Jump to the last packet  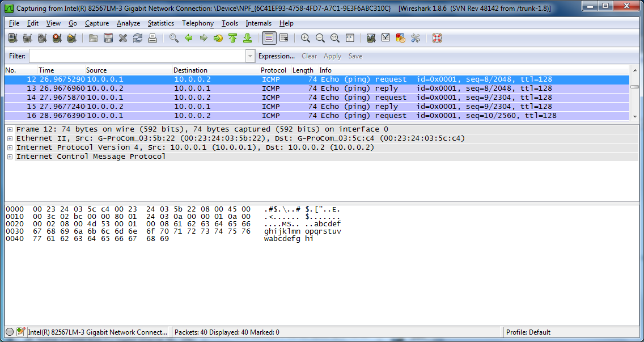[247, 38]
